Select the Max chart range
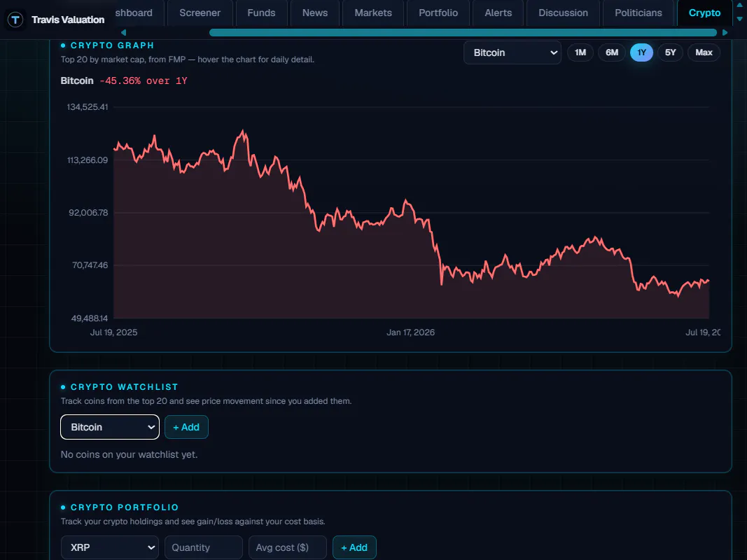The width and height of the screenshot is (747, 560). [704, 52]
